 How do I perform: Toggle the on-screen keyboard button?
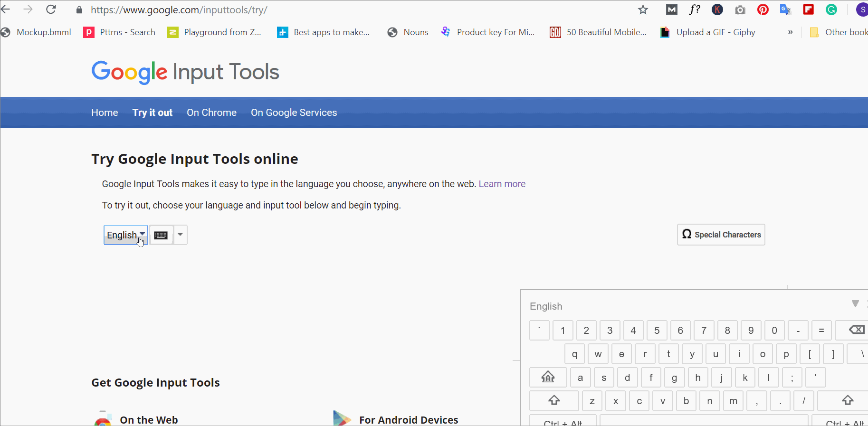(x=161, y=235)
